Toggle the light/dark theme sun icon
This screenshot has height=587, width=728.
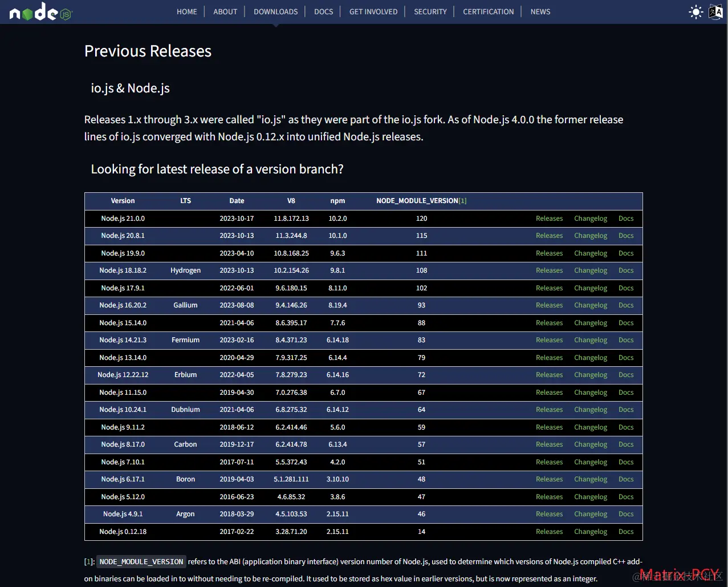coord(696,12)
